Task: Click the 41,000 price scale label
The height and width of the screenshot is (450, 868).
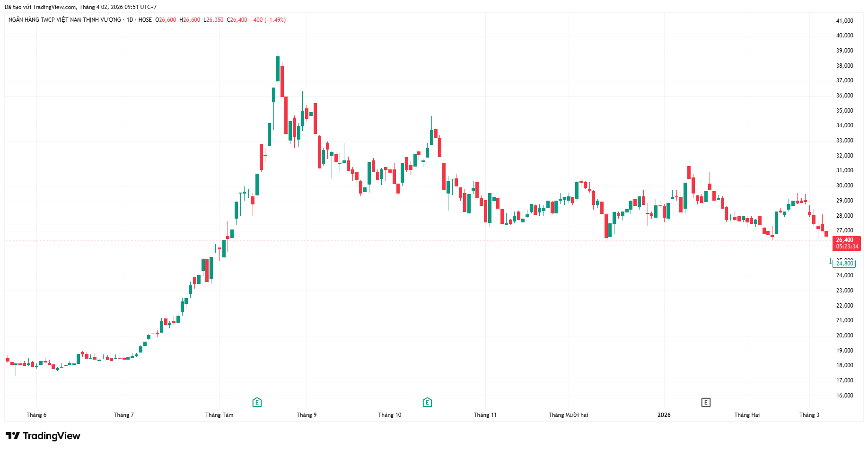Action: [x=844, y=21]
